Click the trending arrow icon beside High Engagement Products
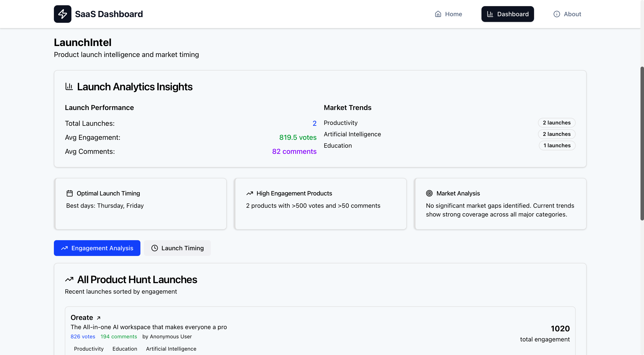This screenshot has width=644, height=355. [249, 193]
